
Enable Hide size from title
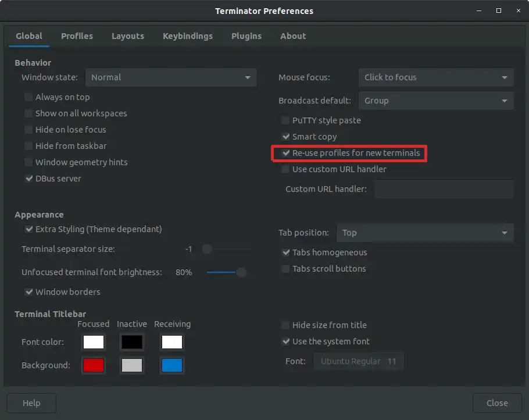click(285, 325)
